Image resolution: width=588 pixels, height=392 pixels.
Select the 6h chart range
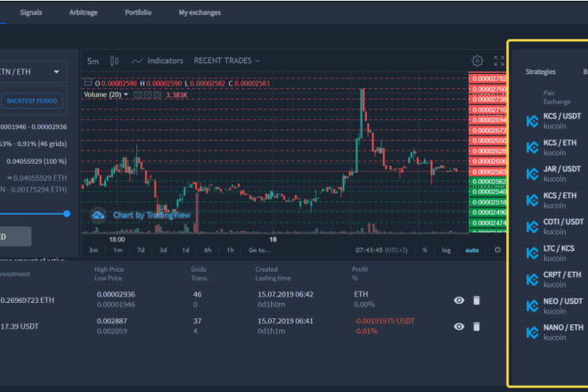pyautogui.click(x=208, y=249)
